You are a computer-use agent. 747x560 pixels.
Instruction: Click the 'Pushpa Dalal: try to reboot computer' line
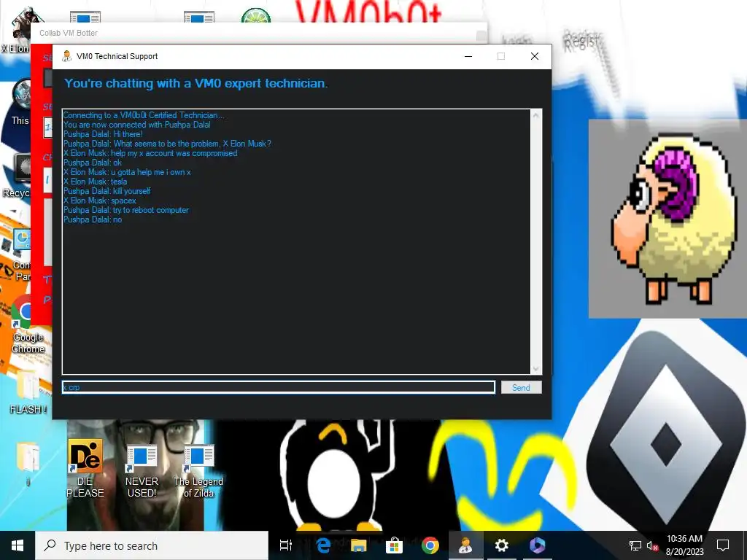125,210
